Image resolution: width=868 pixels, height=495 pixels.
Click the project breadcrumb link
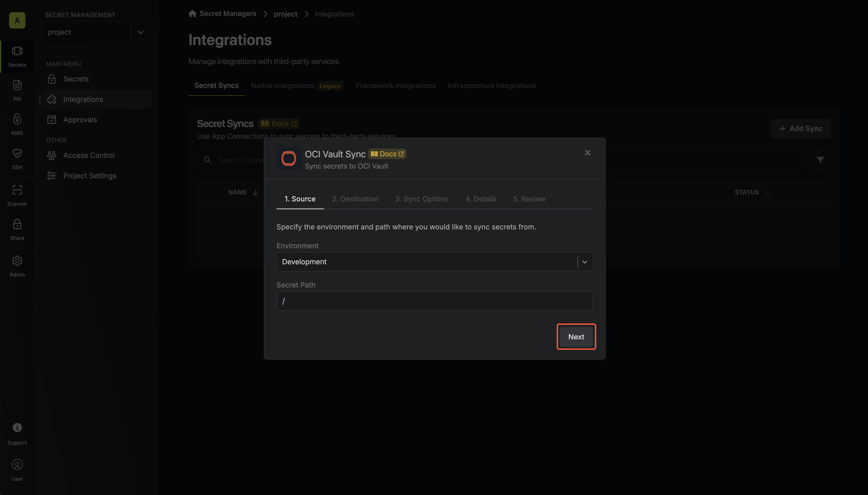(285, 14)
